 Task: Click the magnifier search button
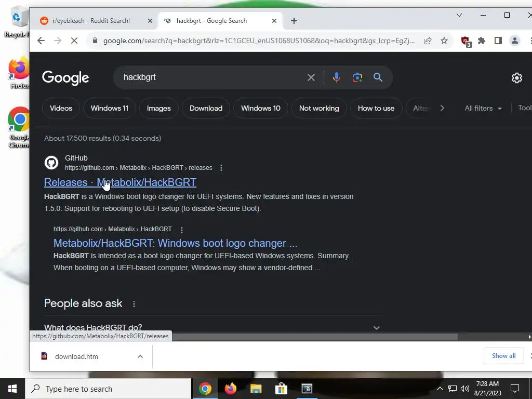(x=378, y=77)
